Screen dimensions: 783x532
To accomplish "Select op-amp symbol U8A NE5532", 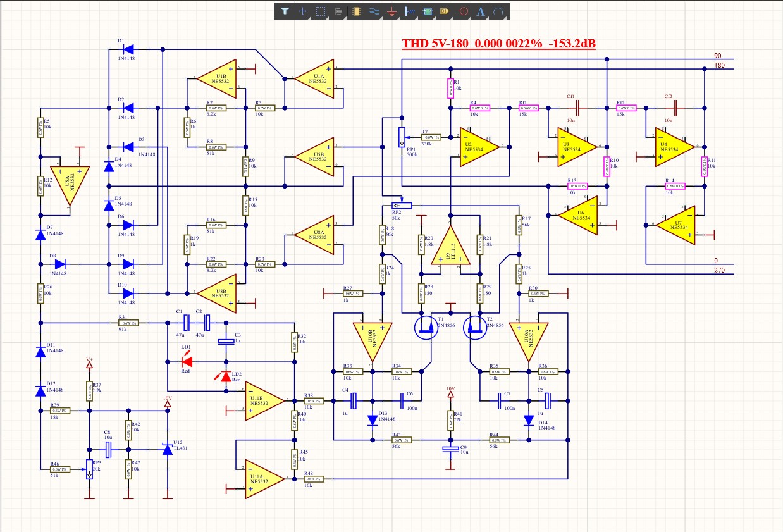I will pyautogui.click(x=315, y=234).
